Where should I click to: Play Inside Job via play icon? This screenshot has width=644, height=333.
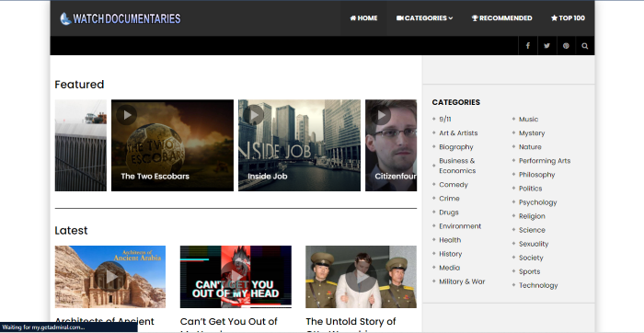click(x=253, y=115)
